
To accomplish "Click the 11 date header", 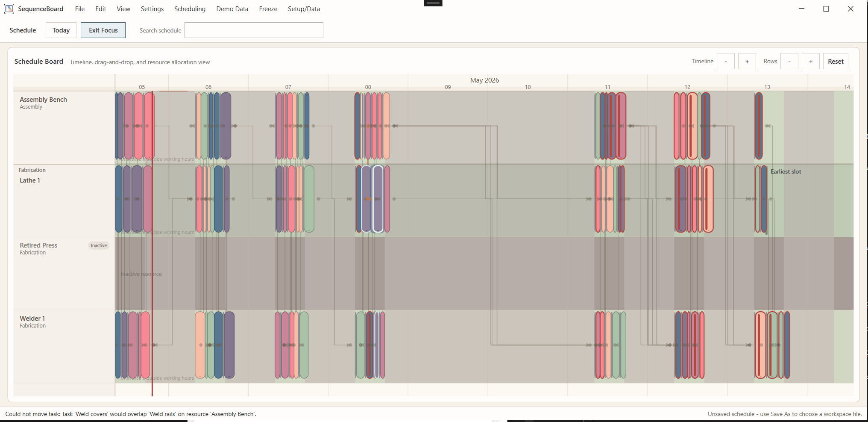I will (x=607, y=87).
